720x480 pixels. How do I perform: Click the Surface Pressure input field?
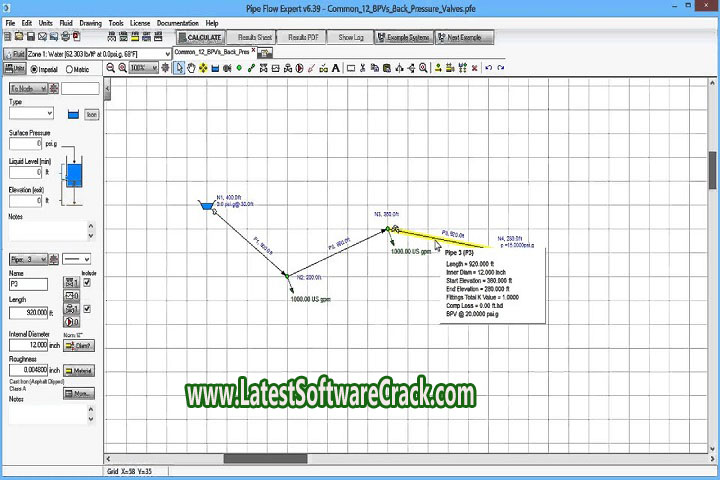pos(26,144)
